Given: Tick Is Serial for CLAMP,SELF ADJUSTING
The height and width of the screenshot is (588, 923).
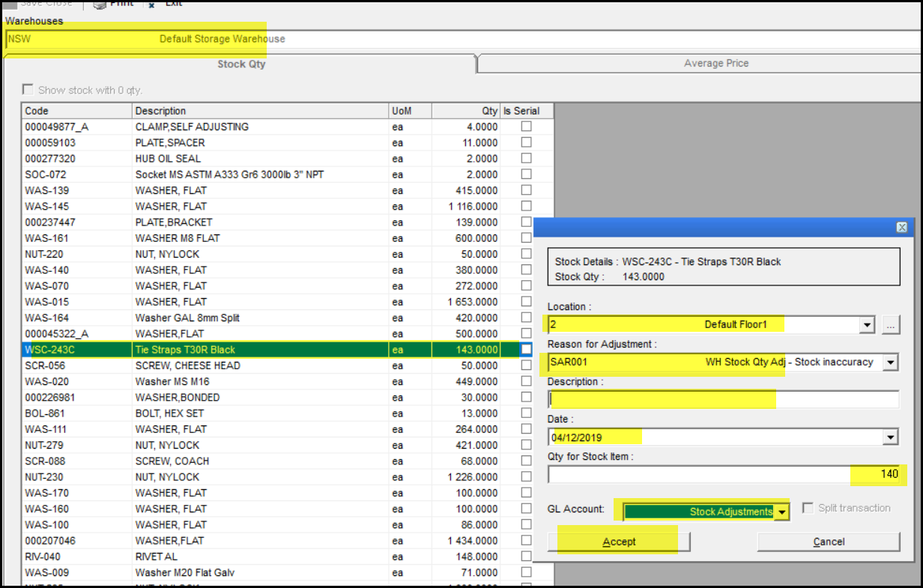Looking at the screenshot, I should point(527,127).
